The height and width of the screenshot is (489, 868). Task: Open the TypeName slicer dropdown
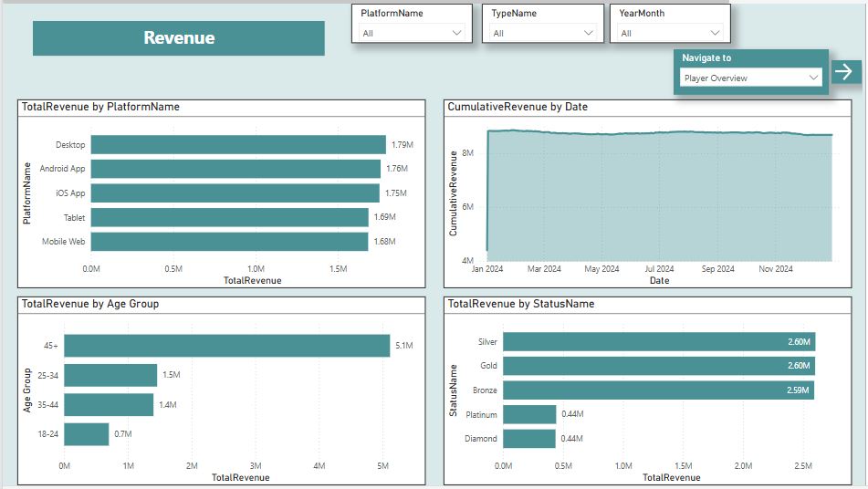coord(542,33)
